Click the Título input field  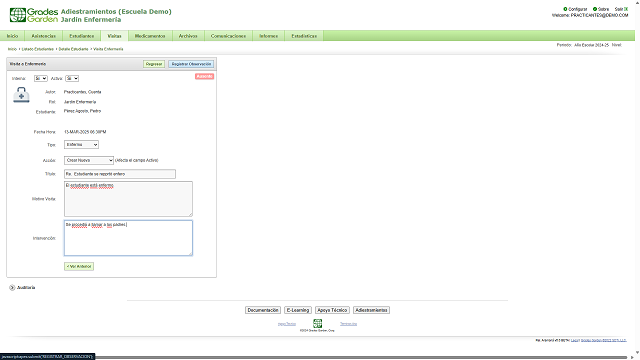click(120, 174)
